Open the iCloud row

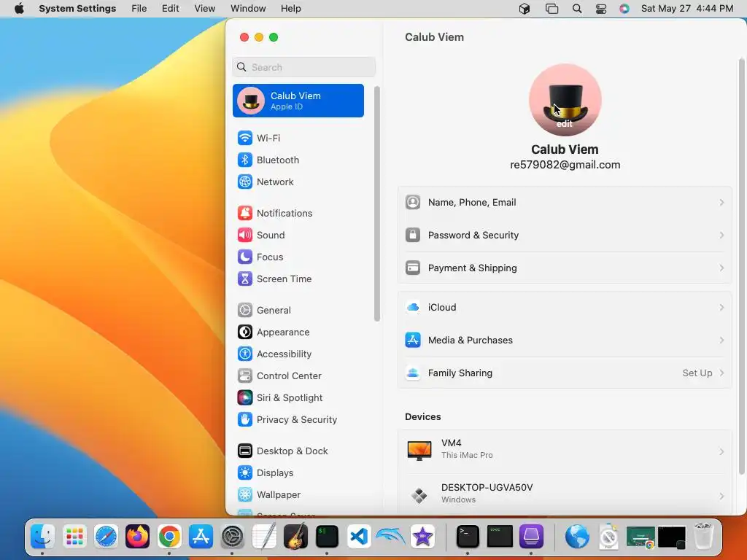(x=565, y=308)
